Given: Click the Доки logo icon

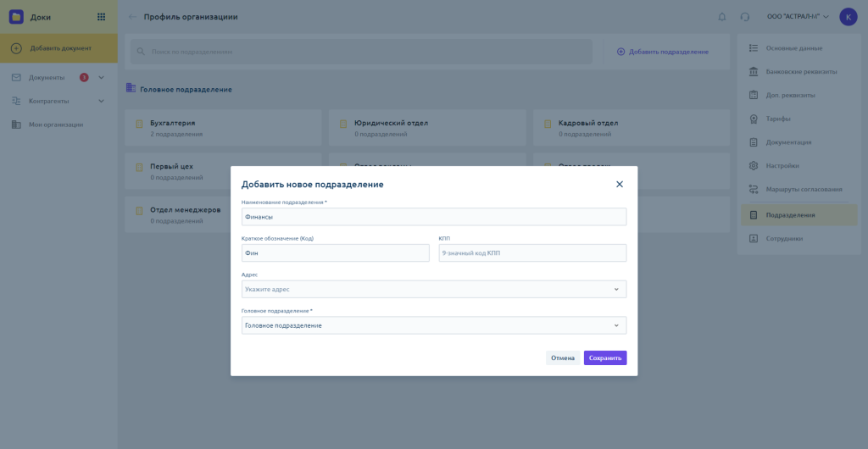Looking at the screenshot, I should point(16,16).
